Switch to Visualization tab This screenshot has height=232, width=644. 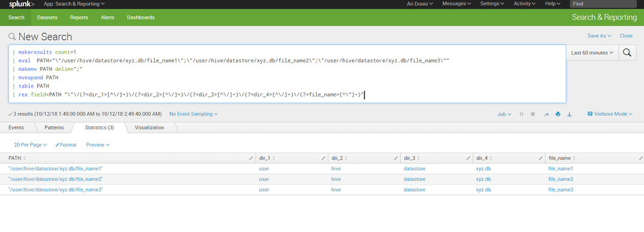(x=150, y=128)
